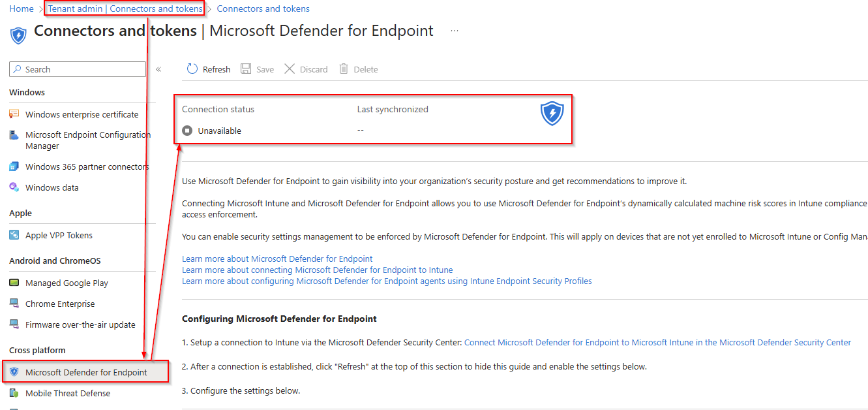Click the Android and ChromeOS section header
The height and width of the screenshot is (410, 868).
pos(55,260)
